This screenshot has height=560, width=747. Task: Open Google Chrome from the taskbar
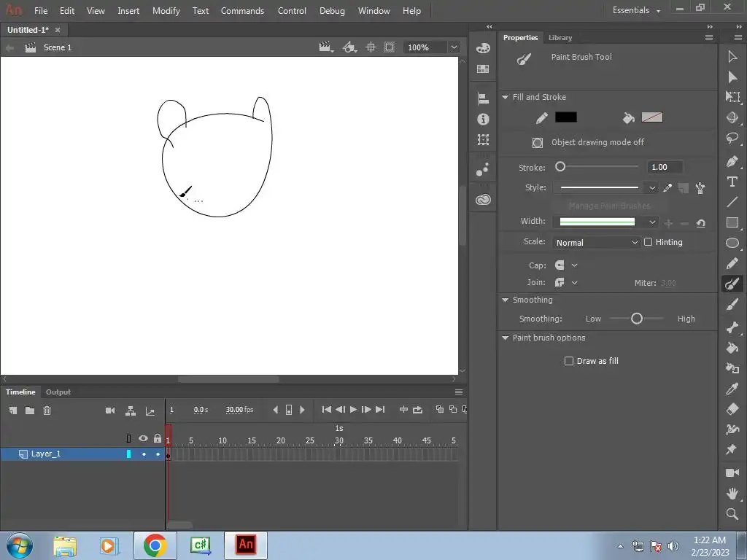coord(155,545)
